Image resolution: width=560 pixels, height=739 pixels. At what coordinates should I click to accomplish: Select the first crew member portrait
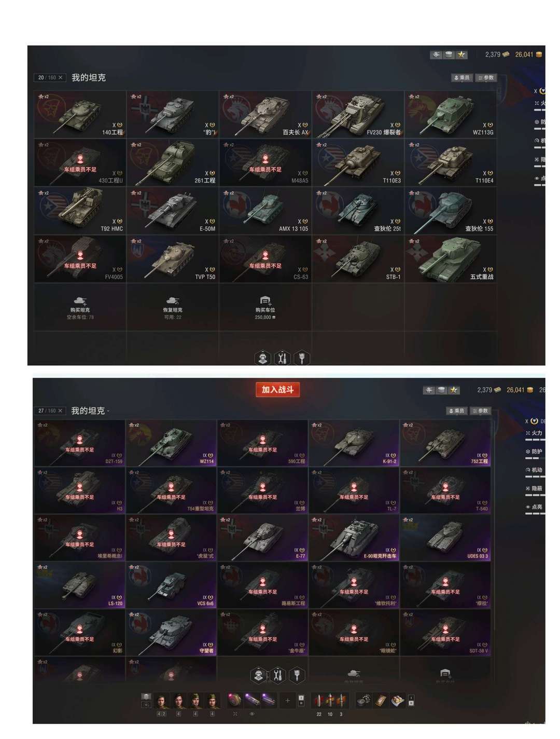point(161,701)
